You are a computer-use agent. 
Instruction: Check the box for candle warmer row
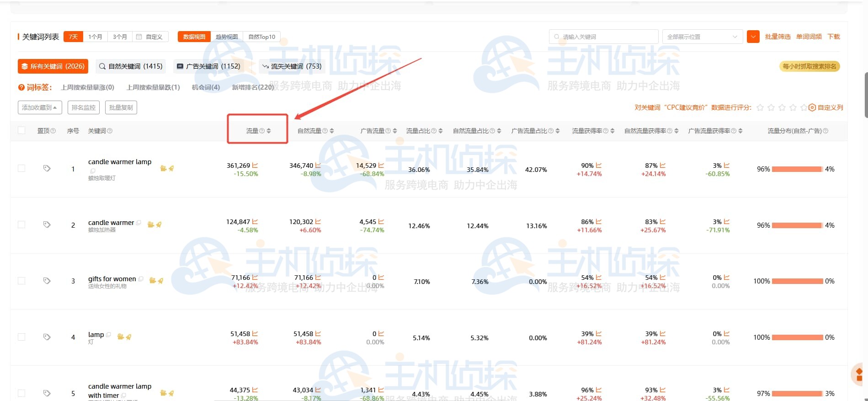coord(21,225)
